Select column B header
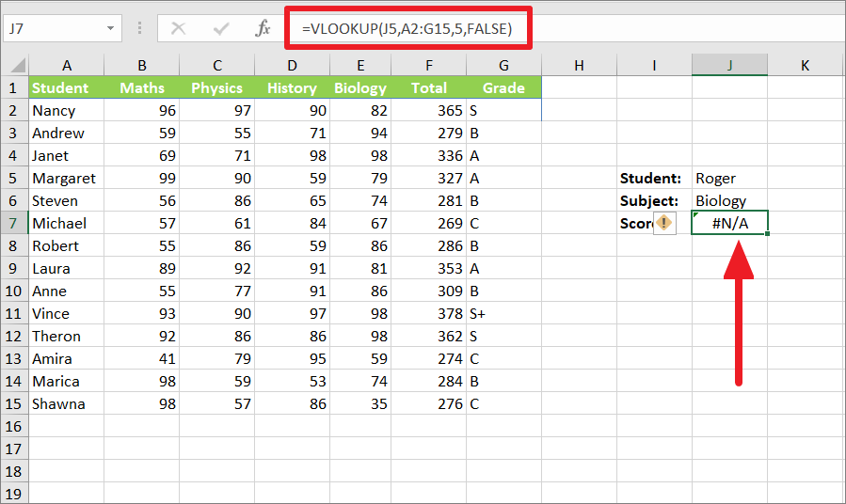This screenshot has width=846, height=504. point(142,65)
